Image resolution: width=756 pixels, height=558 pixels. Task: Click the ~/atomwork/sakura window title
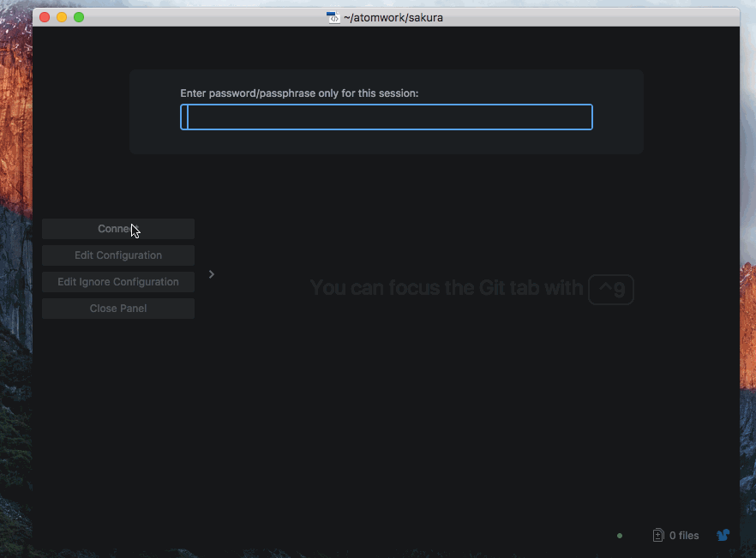393,17
